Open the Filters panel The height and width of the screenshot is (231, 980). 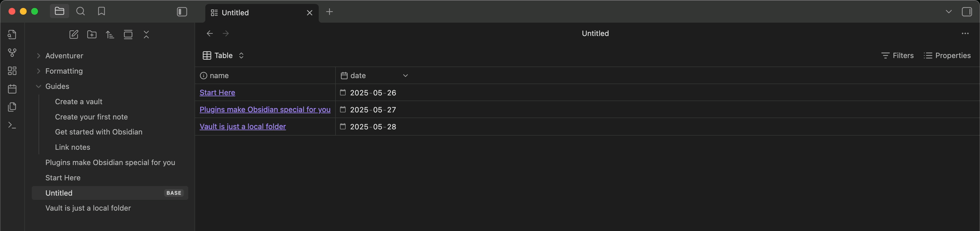(x=897, y=55)
